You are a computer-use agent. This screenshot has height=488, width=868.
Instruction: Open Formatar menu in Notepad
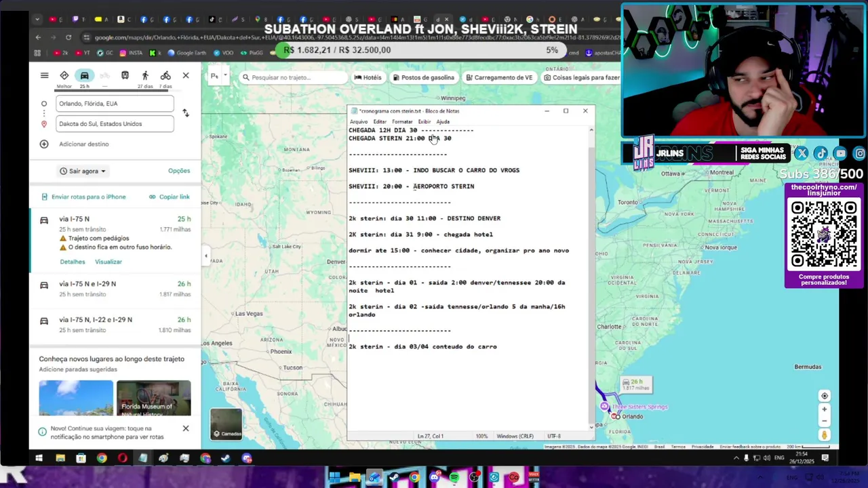[x=402, y=121]
